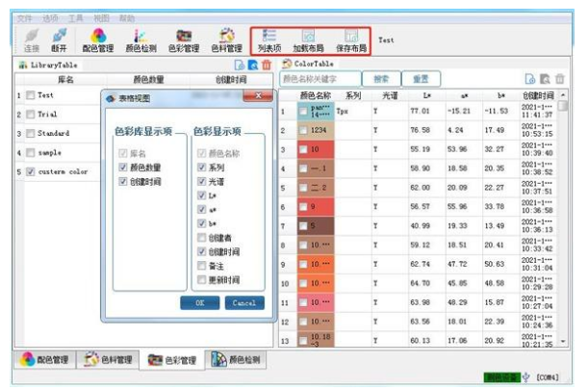Screen dimensions: 588x389
Task: Click ColorTable scrollbar up arrow
Action: [x=563, y=95]
